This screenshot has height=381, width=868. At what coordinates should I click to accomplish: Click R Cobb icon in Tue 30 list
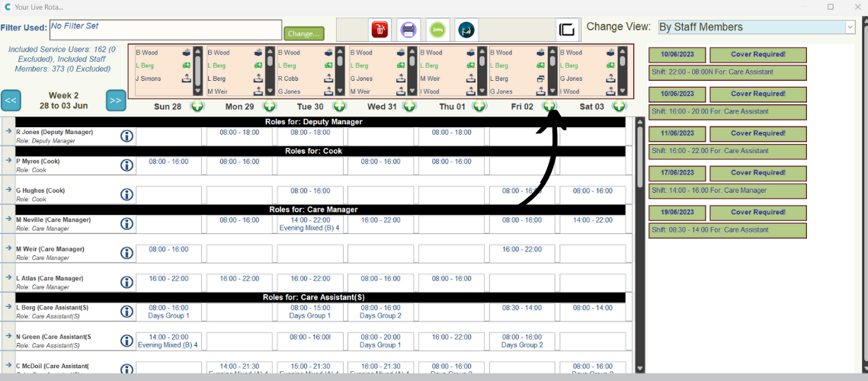pos(328,78)
